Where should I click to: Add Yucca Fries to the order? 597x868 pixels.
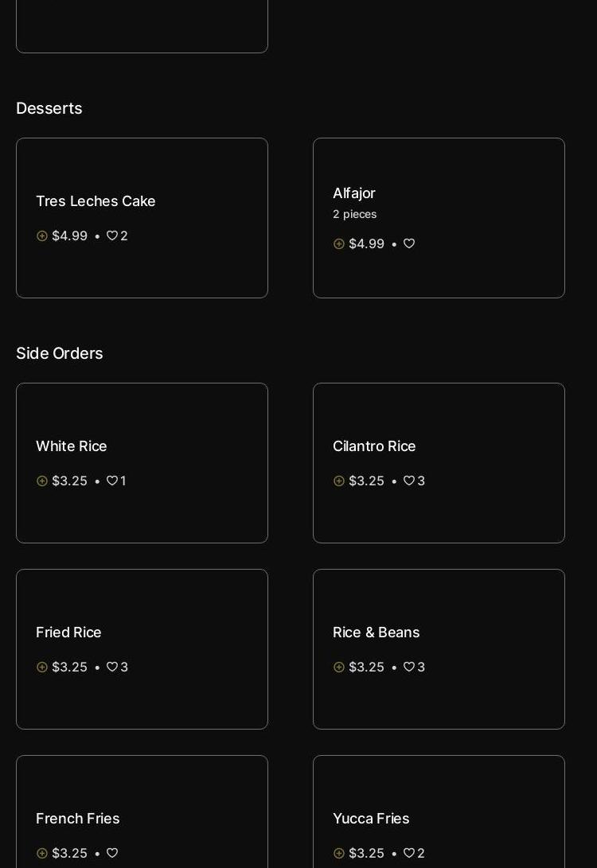(x=339, y=854)
